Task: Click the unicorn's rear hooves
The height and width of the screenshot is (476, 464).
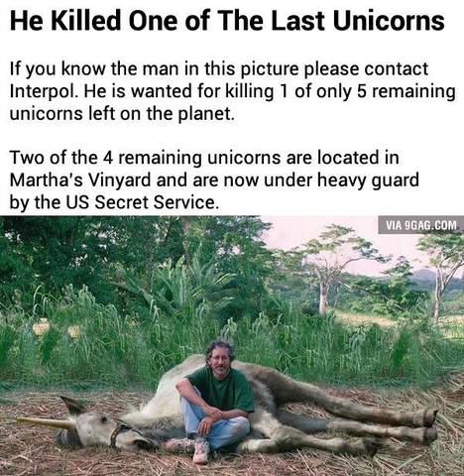Action: coord(428,426)
